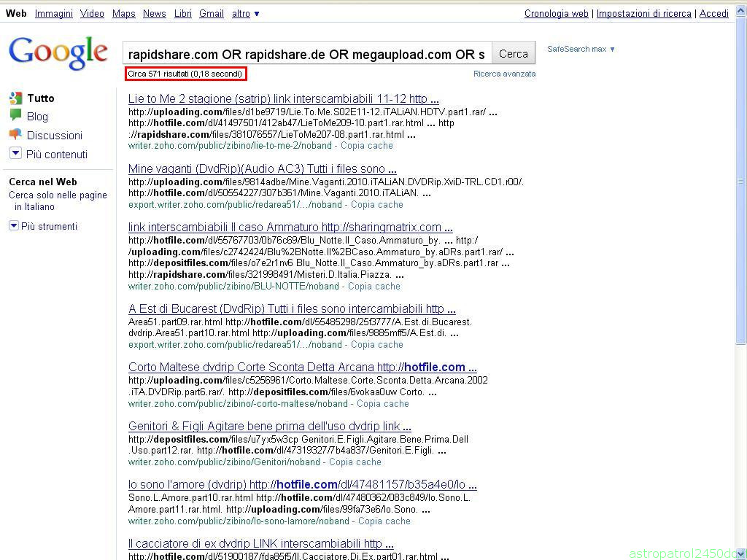The width and height of the screenshot is (747, 560).
Task: Open Gmail from top navigation
Action: pos(212,13)
